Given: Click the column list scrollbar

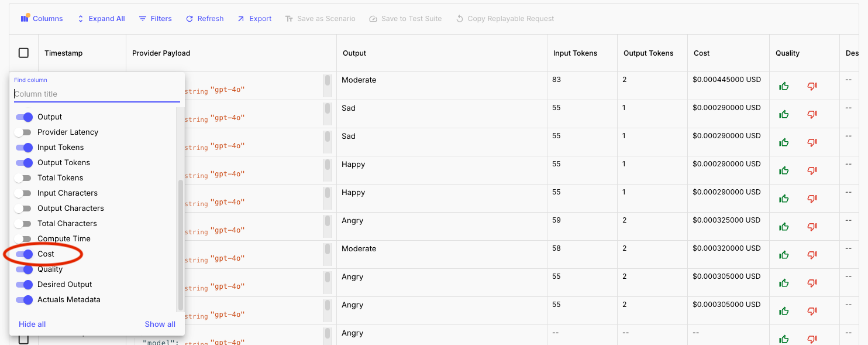Looking at the screenshot, I should click(x=181, y=245).
